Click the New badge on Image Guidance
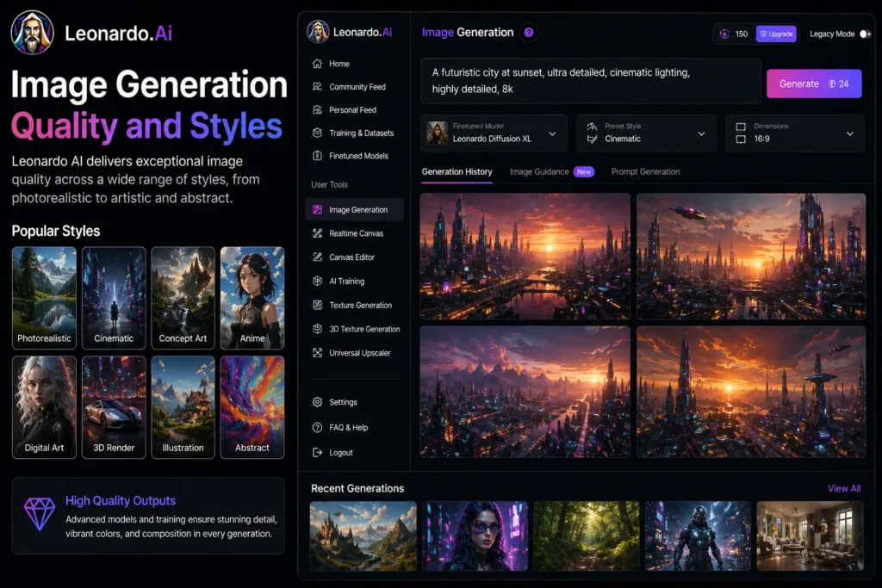882x588 pixels. 584,172
